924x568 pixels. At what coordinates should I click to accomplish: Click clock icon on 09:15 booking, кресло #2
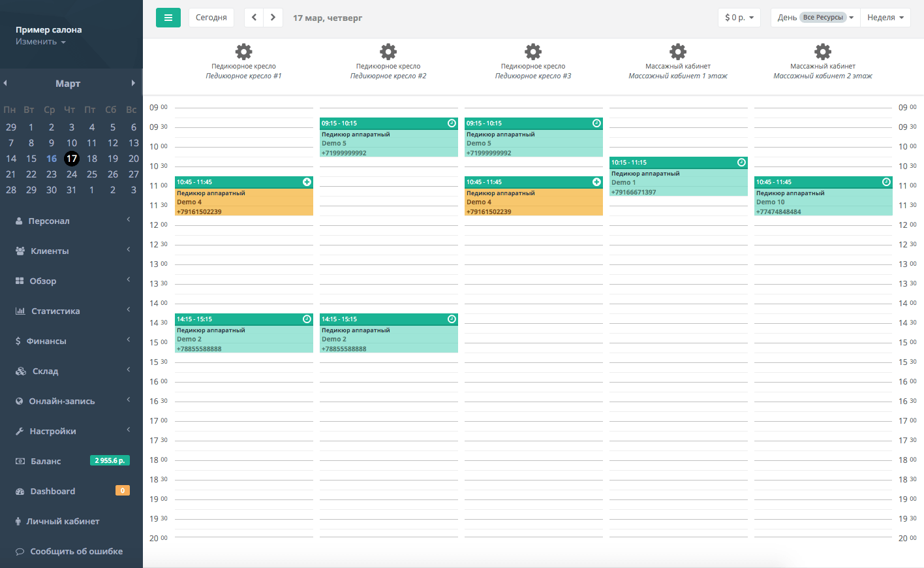click(x=452, y=123)
